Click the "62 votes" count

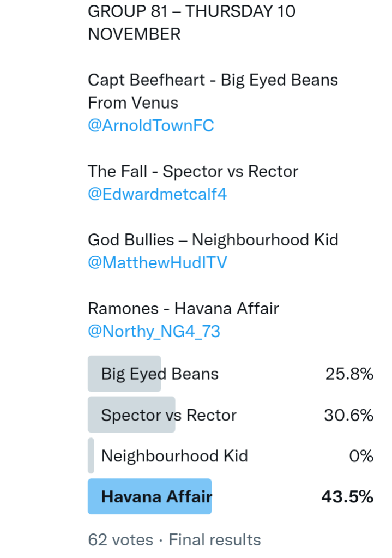pos(120,540)
